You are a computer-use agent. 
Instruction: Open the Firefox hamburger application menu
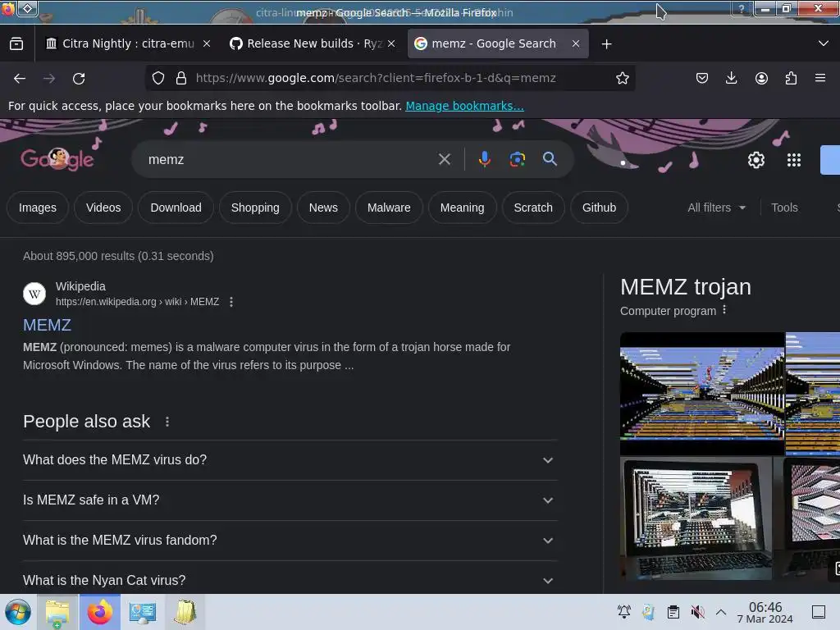820,78
